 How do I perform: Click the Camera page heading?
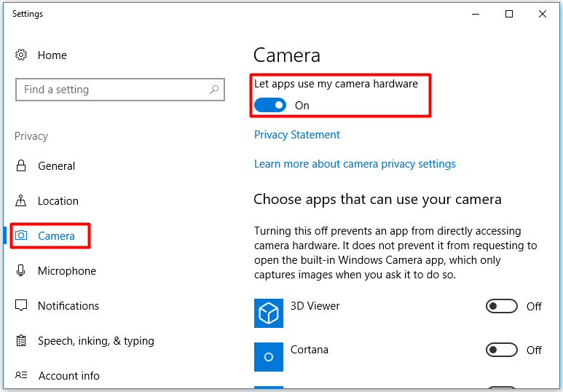tap(286, 55)
